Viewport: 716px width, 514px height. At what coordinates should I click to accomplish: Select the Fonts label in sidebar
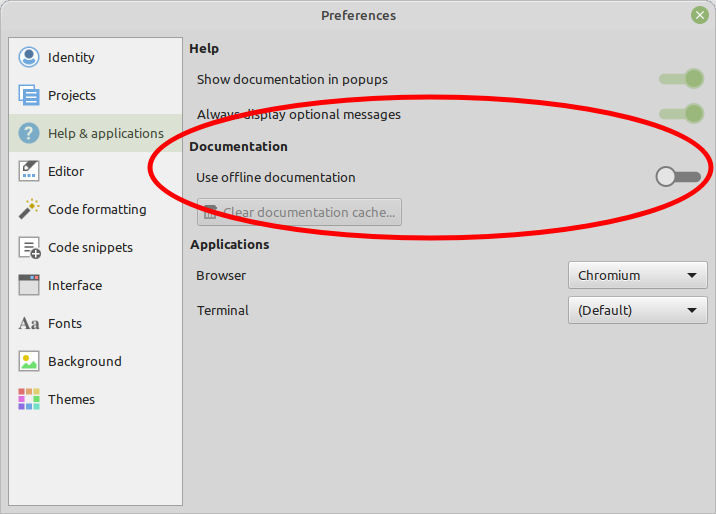(x=65, y=323)
